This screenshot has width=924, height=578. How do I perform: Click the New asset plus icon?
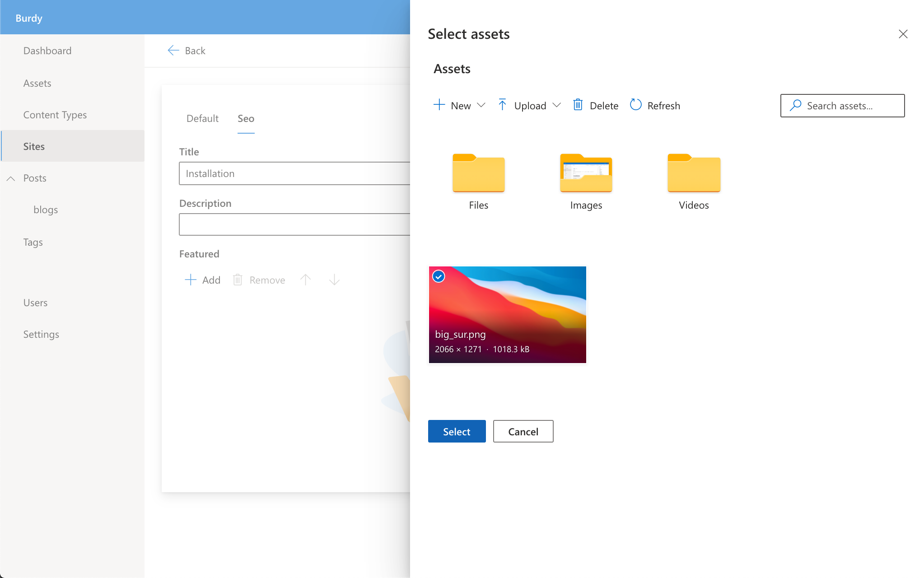tap(439, 105)
